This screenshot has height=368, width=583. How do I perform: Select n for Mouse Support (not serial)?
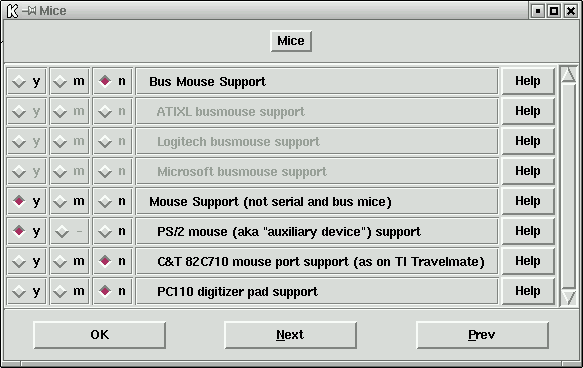pos(113,201)
